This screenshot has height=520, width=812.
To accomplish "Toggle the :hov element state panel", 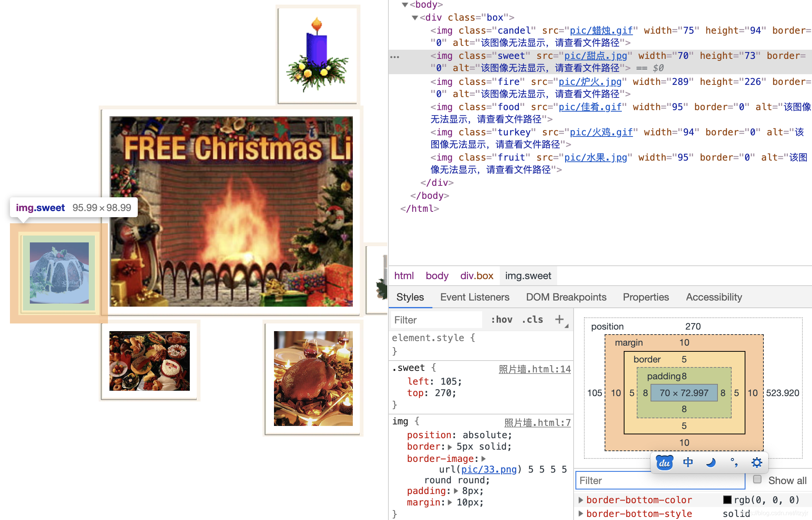I will tap(502, 320).
